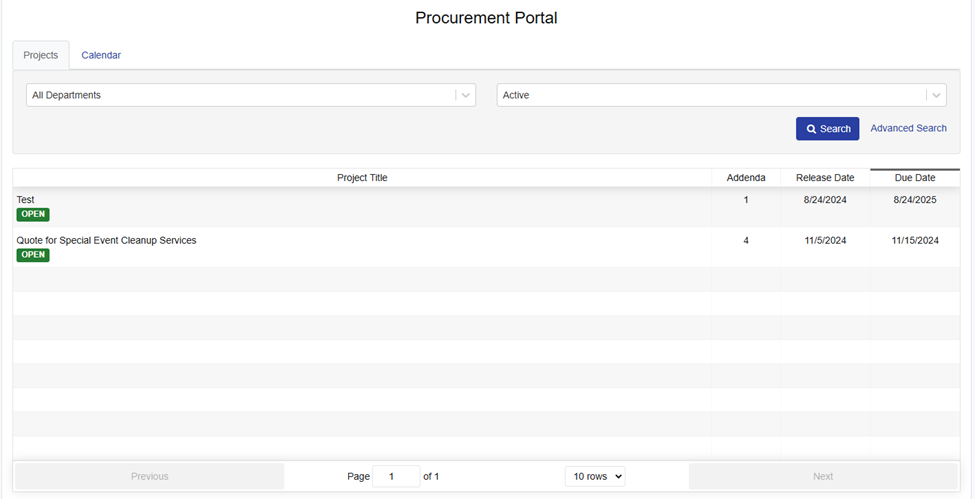This screenshot has height=499, width=975.
Task: Click release date 8/24/2024
Action: point(825,200)
